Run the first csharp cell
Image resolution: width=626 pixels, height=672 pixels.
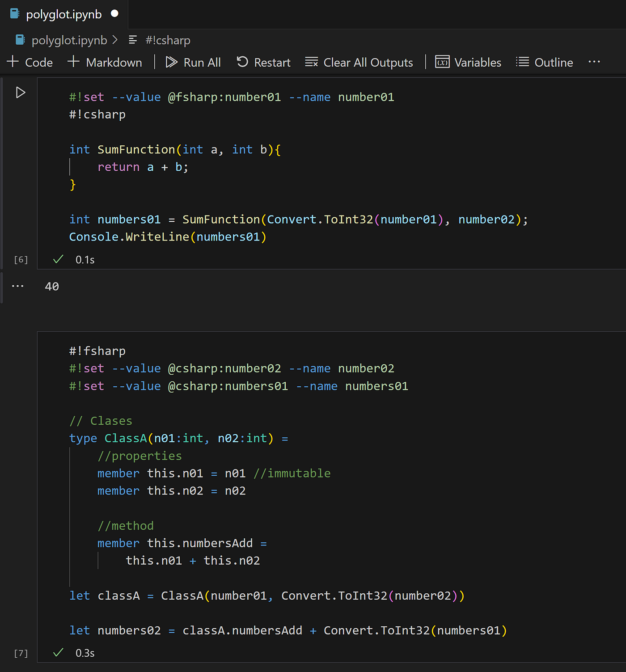(21, 93)
